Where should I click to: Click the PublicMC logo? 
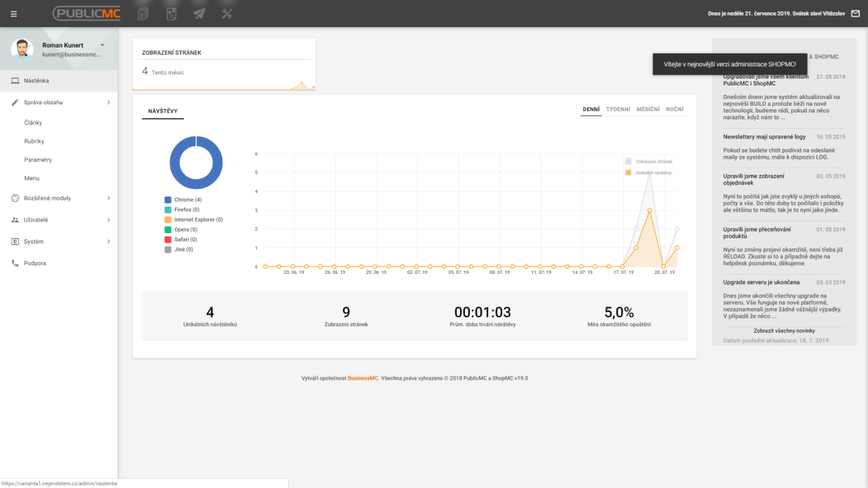click(87, 14)
